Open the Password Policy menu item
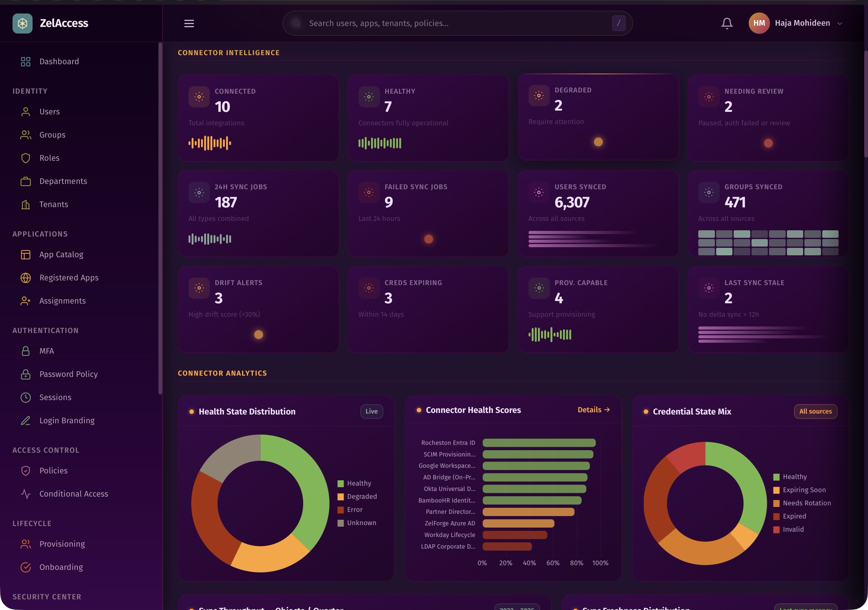The height and width of the screenshot is (610, 868). click(x=69, y=374)
